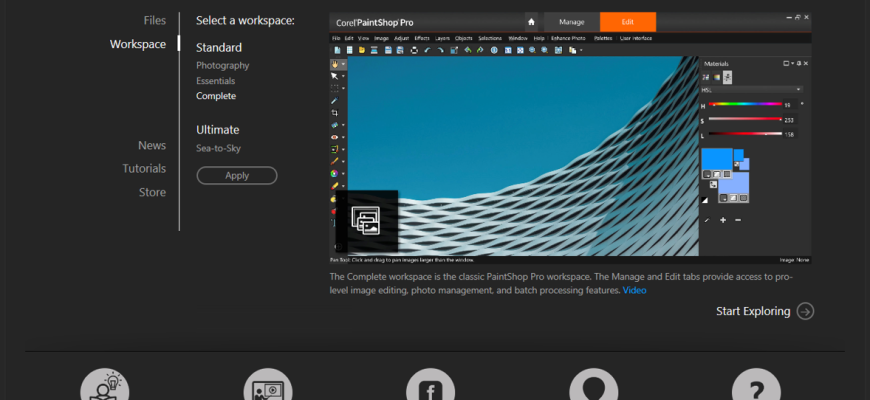Click the Manage tab in the preview
The height and width of the screenshot is (400, 870).
pyautogui.click(x=571, y=22)
